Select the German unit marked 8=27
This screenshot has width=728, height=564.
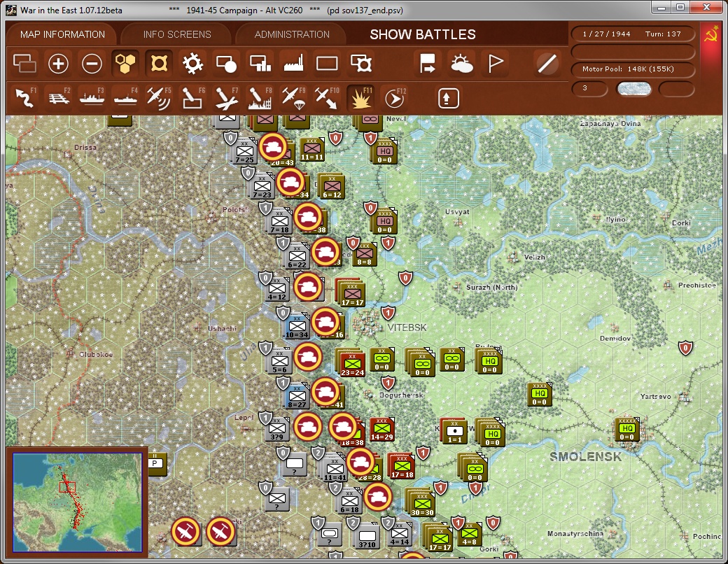297,397
